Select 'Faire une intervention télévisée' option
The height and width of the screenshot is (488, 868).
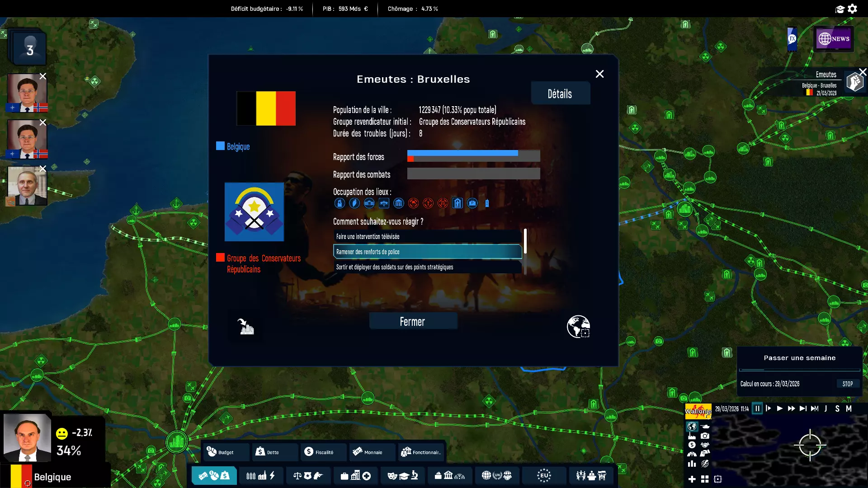[x=427, y=236]
